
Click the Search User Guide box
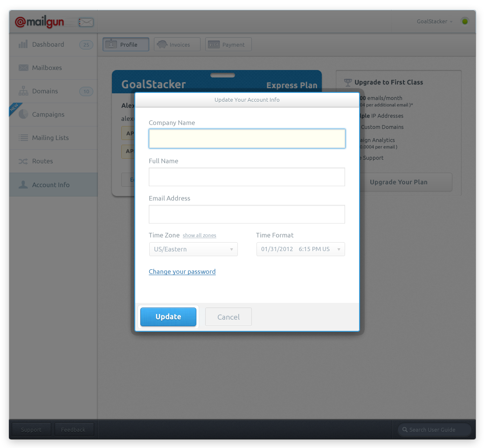(434, 429)
